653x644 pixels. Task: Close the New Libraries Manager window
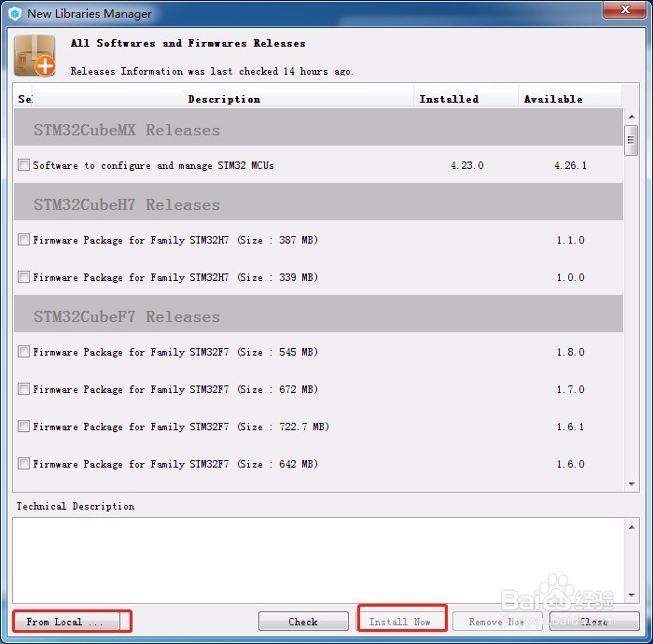pos(625,9)
